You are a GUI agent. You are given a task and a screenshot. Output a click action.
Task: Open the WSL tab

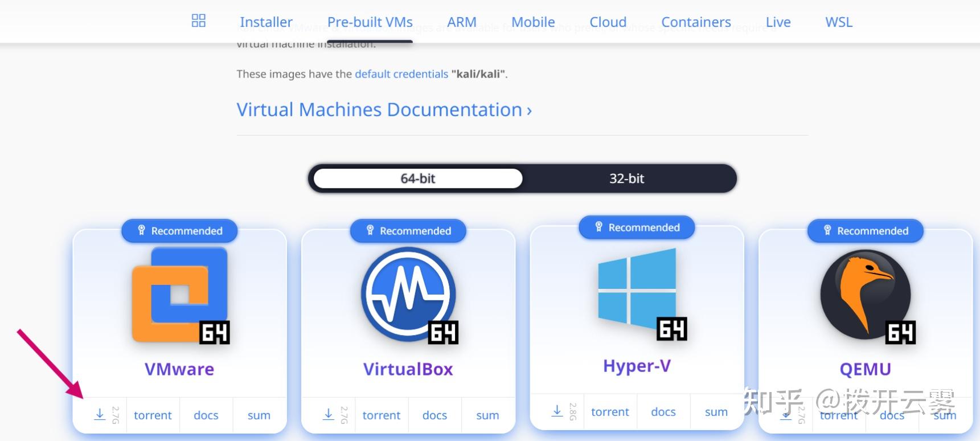click(x=839, y=22)
